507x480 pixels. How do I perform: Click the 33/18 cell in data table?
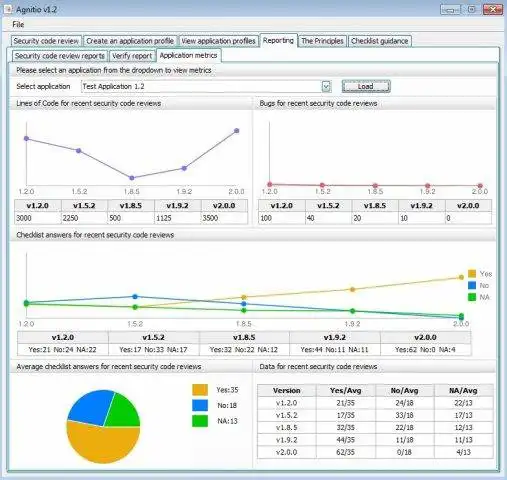(404, 415)
